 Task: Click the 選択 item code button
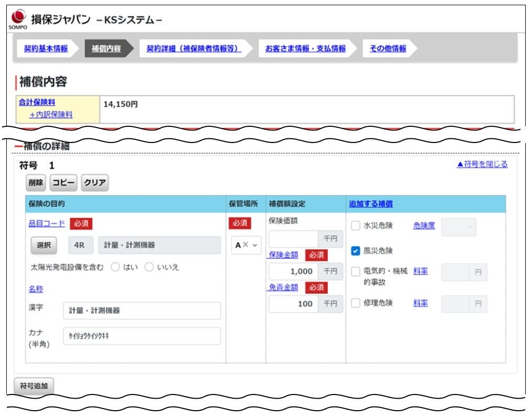tap(44, 245)
